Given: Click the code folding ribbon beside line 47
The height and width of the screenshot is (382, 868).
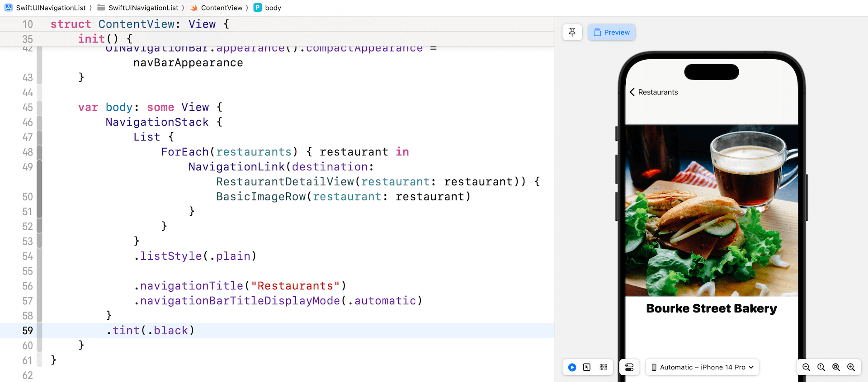Looking at the screenshot, I should [39, 137].
